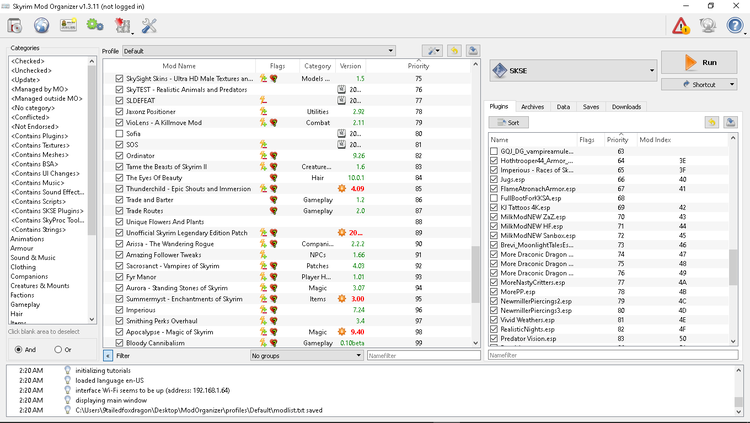Click update-available icon for Thunderchild
Viewport: 750px width, 423px height.
(342, 189)
